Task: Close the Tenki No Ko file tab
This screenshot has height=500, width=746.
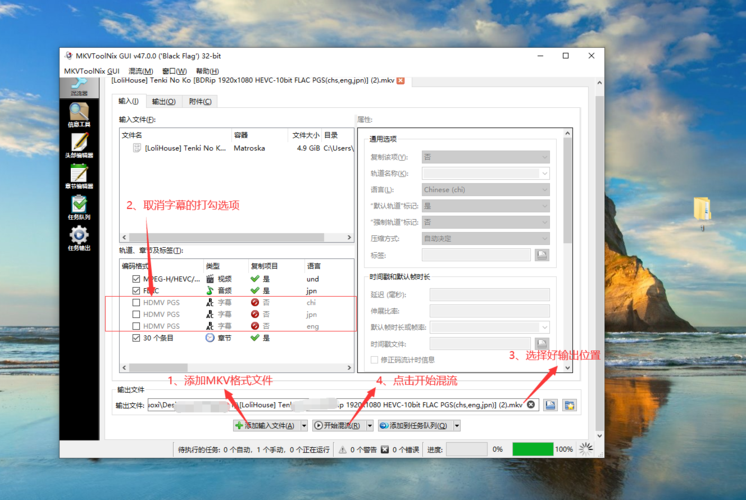Action: click(401, 80)
